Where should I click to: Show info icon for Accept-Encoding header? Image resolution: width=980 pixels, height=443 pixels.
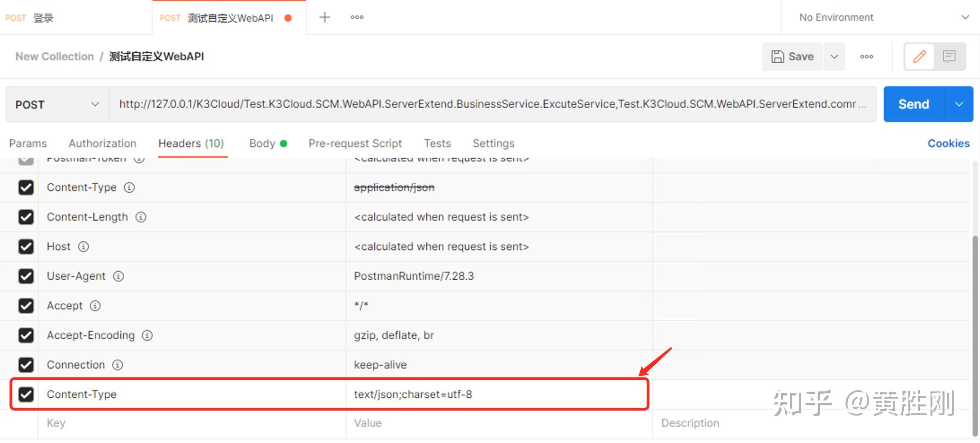pyautogui.click(x=147, y=335)
